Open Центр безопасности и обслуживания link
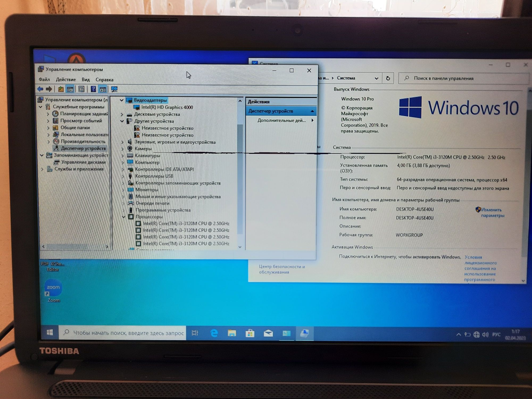The width and height of the screenshot is (532, 399). pos(282,269)
